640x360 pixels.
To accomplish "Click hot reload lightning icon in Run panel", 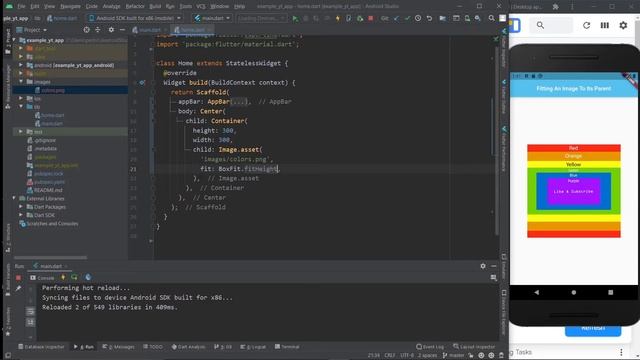I will pyautogui.click(x=63, y=278).
